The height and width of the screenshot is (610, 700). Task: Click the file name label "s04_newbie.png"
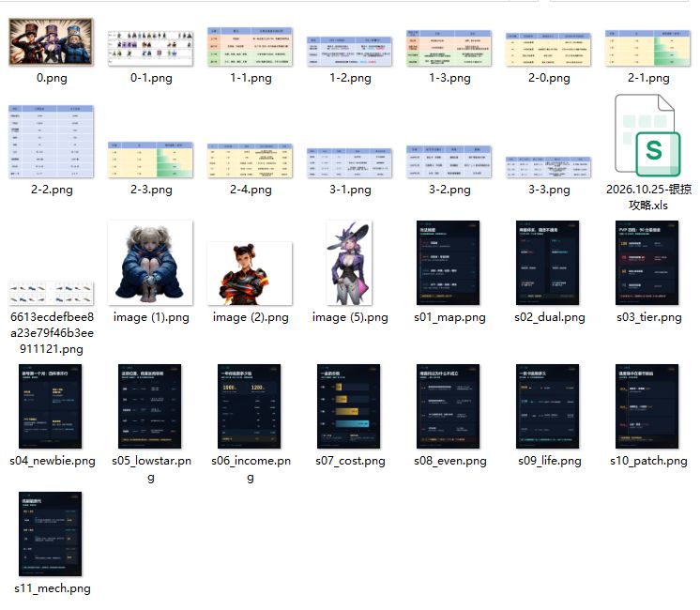[x=53, y=461]
